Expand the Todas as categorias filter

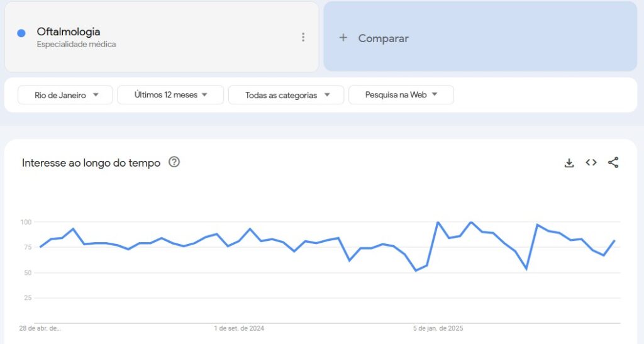[286, 95]
